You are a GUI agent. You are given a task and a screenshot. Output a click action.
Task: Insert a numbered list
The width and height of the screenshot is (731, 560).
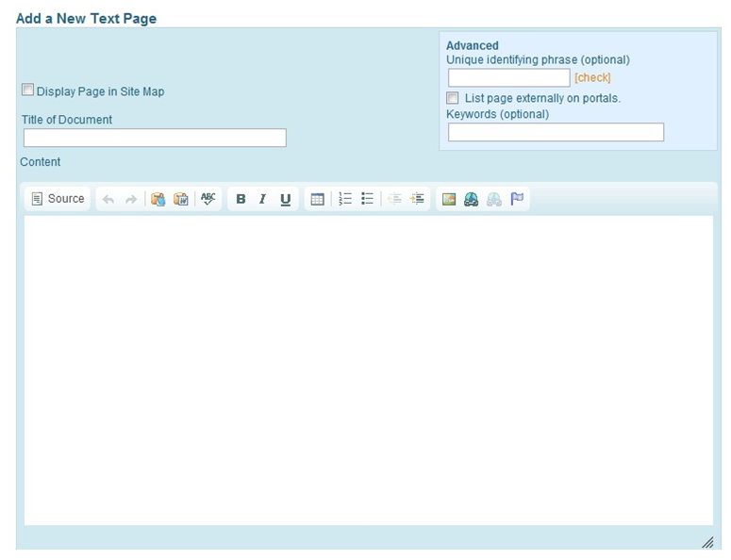345,199
